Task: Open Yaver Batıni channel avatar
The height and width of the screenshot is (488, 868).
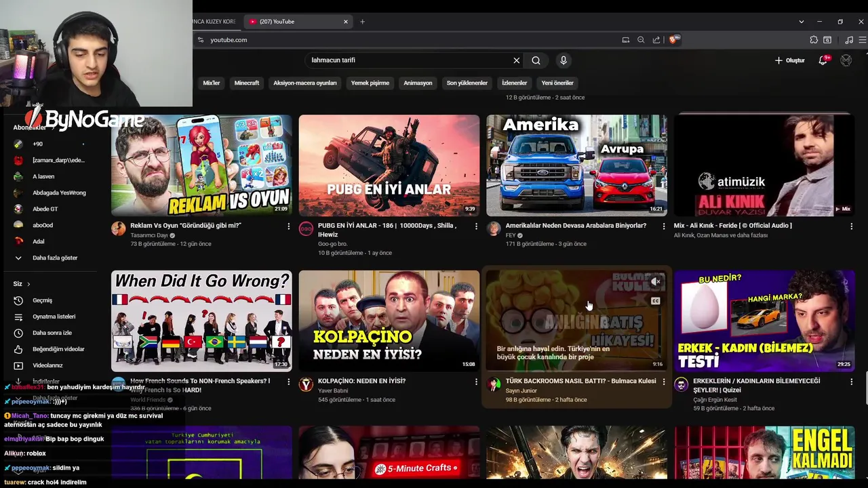Action: click(307, 384)
